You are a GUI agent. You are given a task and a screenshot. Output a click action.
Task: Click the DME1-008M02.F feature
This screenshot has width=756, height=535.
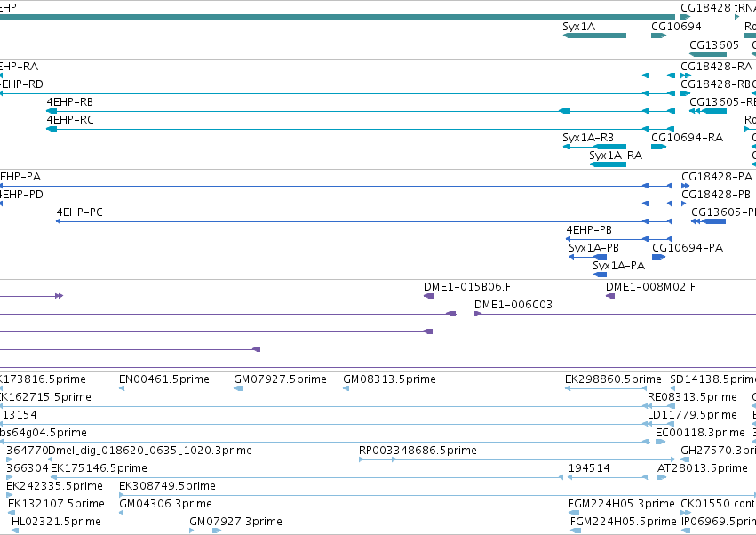pos(610,296)
